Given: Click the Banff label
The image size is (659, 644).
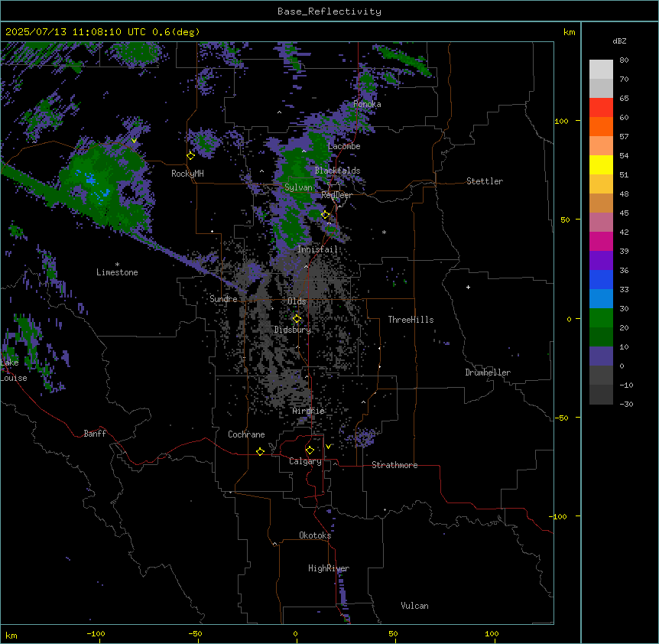Looking at the screenshot, I should pyautogui.click(x=95, y=434).
